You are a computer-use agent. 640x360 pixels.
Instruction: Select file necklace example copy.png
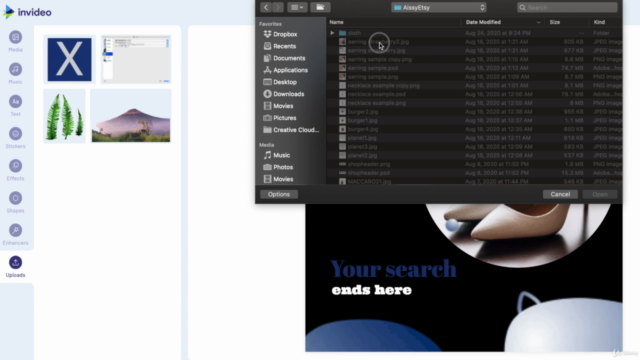475,85
